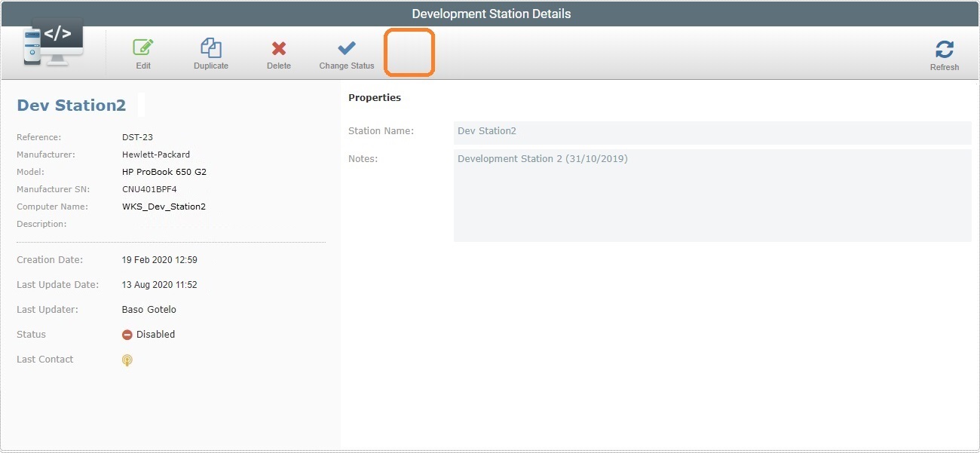Click into the Station Name field

[712, 132]
